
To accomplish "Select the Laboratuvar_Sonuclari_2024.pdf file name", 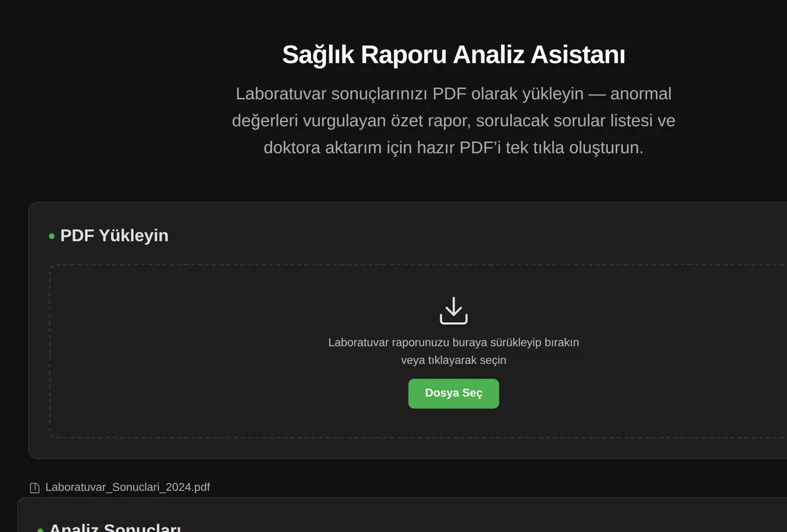I will pyautogui.click(x=127, y=487).
